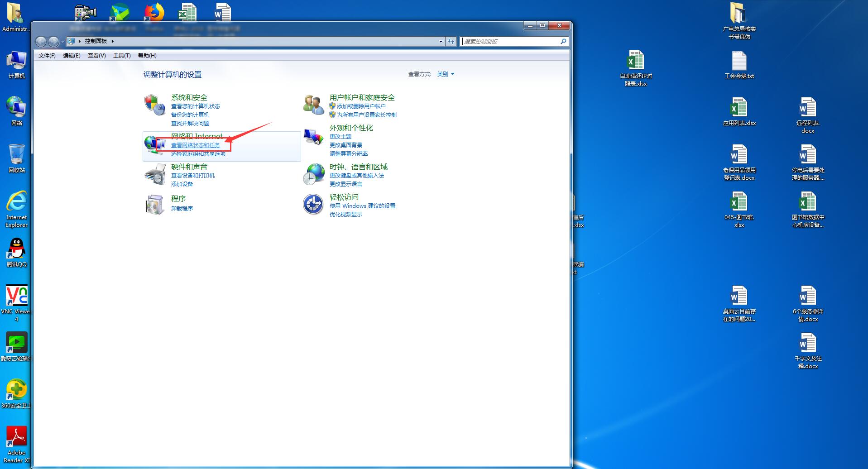
Task: Expand the address bar history dropdown
Action: pos(441,41)
